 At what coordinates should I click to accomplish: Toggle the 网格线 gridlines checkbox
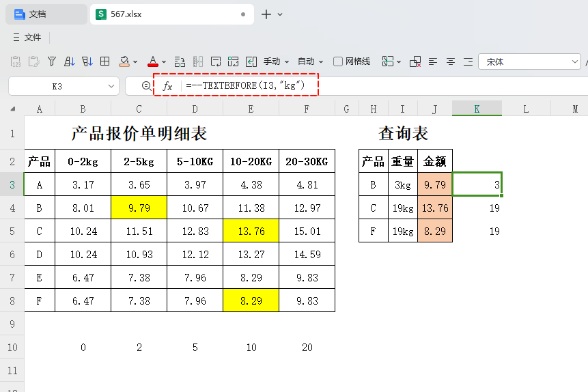[338, 61]
